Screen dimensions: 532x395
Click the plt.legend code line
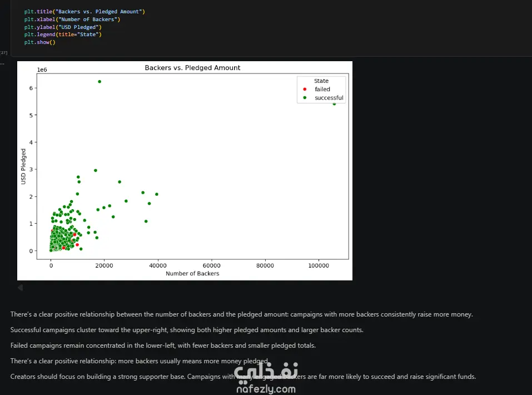pyautogui.click(x=63, y=34)
